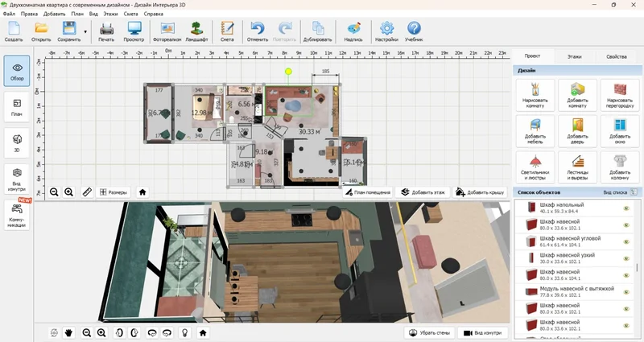
Task: Click the Добавить этаж button
Action: coord(423,192)
